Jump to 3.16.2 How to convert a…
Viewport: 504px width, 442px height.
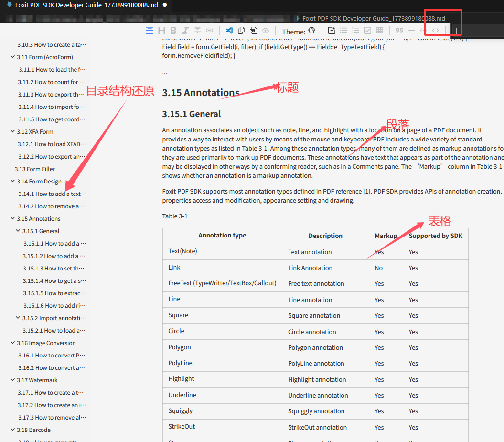52,368
